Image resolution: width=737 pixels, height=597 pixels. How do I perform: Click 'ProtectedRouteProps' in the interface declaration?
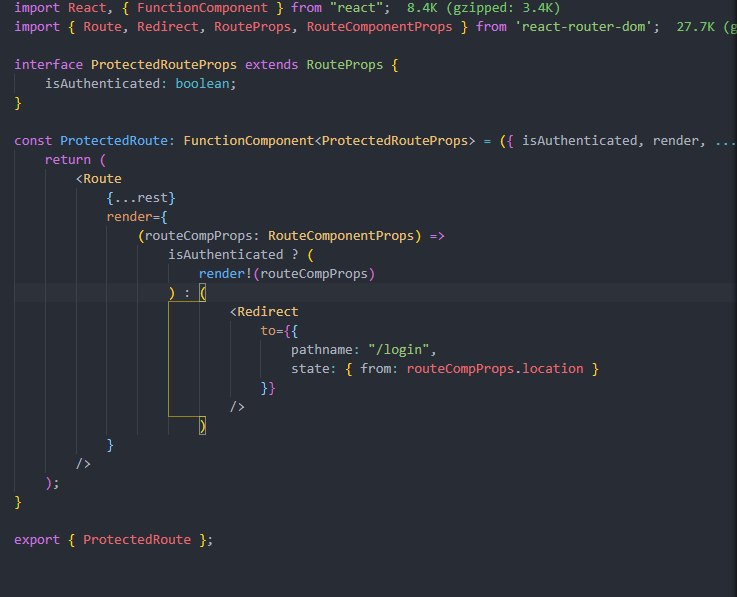[164, 65]
